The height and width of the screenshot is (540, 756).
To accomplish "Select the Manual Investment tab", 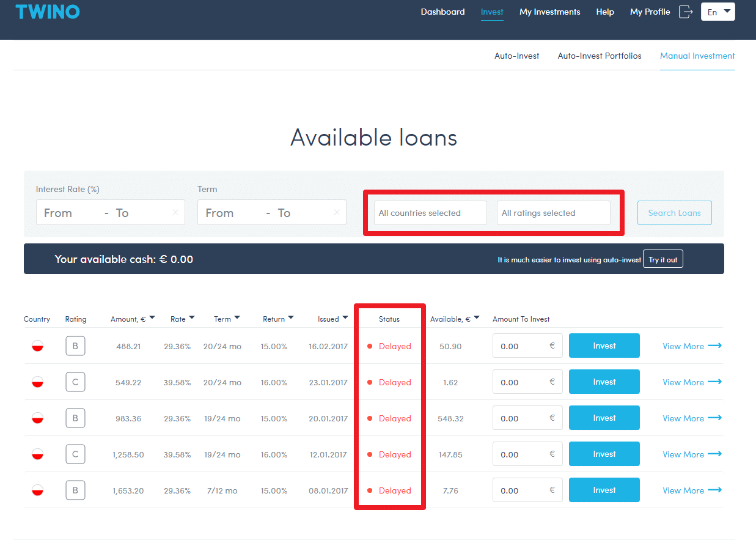I will pos(697,56).
